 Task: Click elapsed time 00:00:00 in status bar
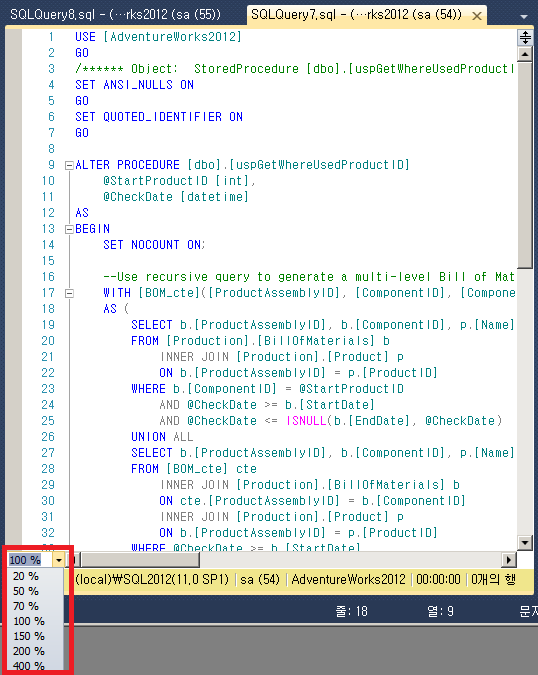438,579
